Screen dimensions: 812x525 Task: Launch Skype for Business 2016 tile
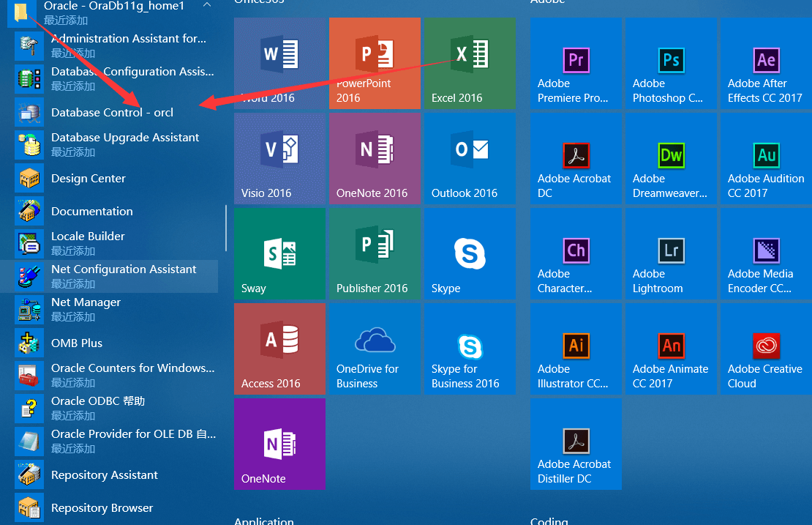coord(470,349)
